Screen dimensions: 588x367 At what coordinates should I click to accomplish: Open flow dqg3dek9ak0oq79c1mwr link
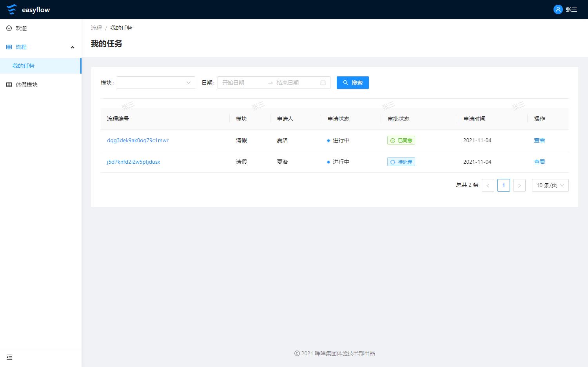coord(138,140)
